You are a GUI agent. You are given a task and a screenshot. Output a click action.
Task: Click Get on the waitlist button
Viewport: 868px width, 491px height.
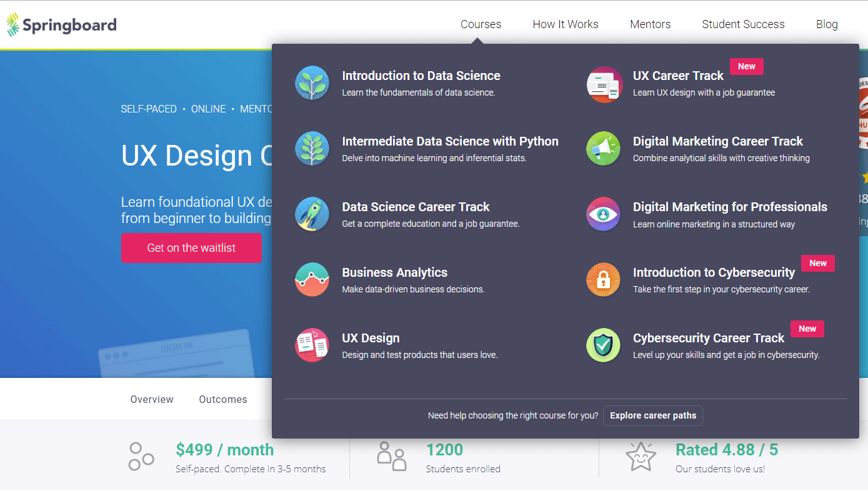(x=191, y=248)
